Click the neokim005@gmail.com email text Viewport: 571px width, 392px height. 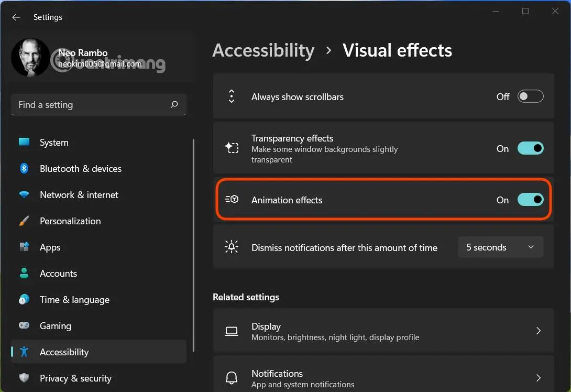(x=100, y=64)
